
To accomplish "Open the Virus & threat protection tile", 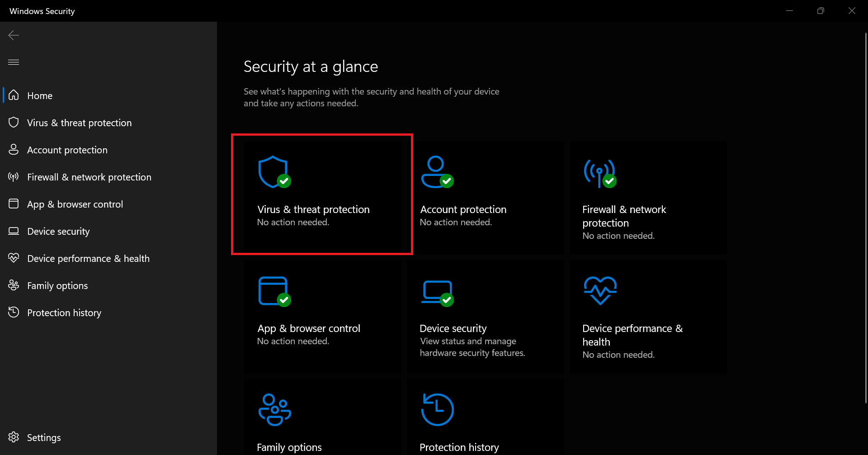I will [321, 194].
